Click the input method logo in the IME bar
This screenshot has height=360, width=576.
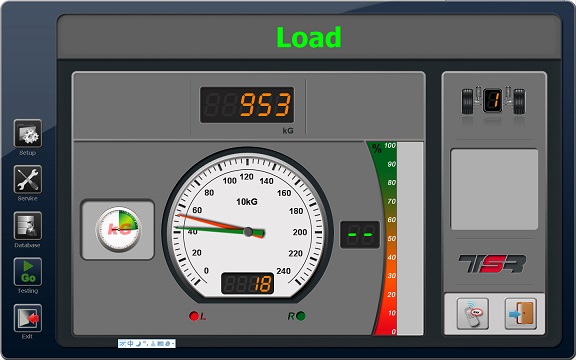123,344
